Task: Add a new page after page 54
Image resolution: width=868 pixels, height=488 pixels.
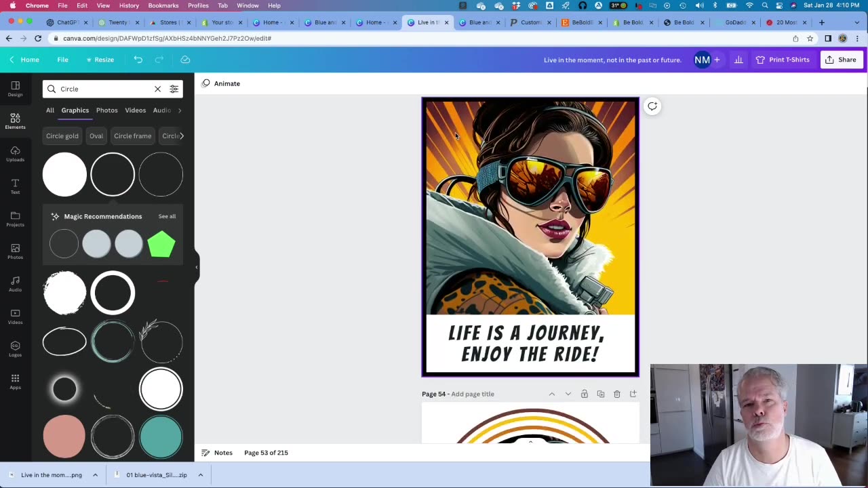Action: coord(633,394)
